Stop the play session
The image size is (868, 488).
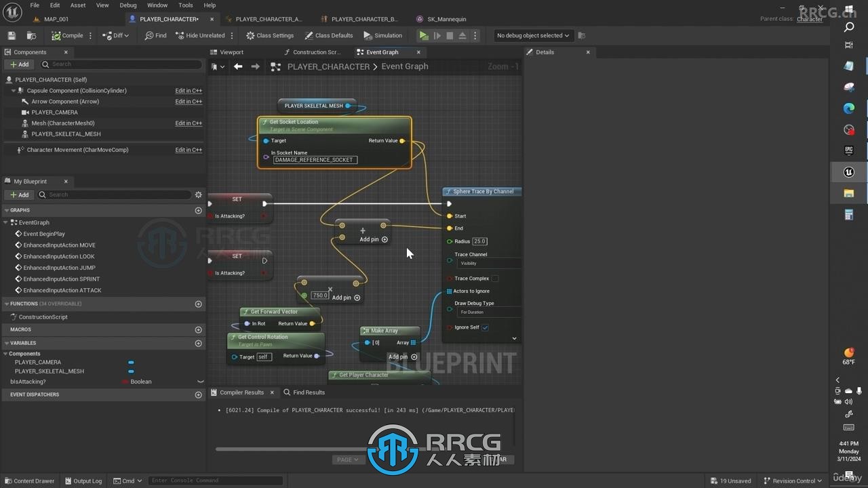pos(450,35)
